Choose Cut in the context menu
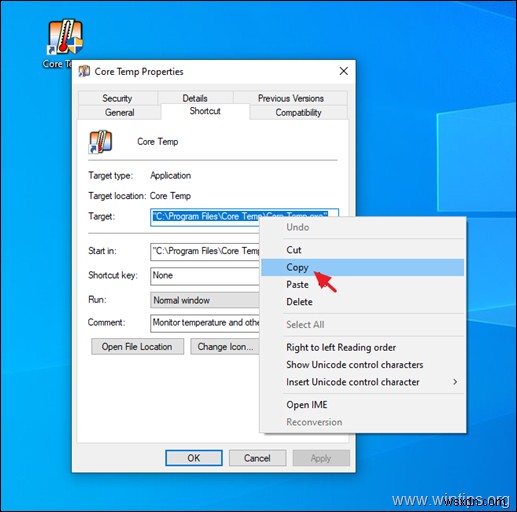517x512 pixels. (x=362, y=250)
